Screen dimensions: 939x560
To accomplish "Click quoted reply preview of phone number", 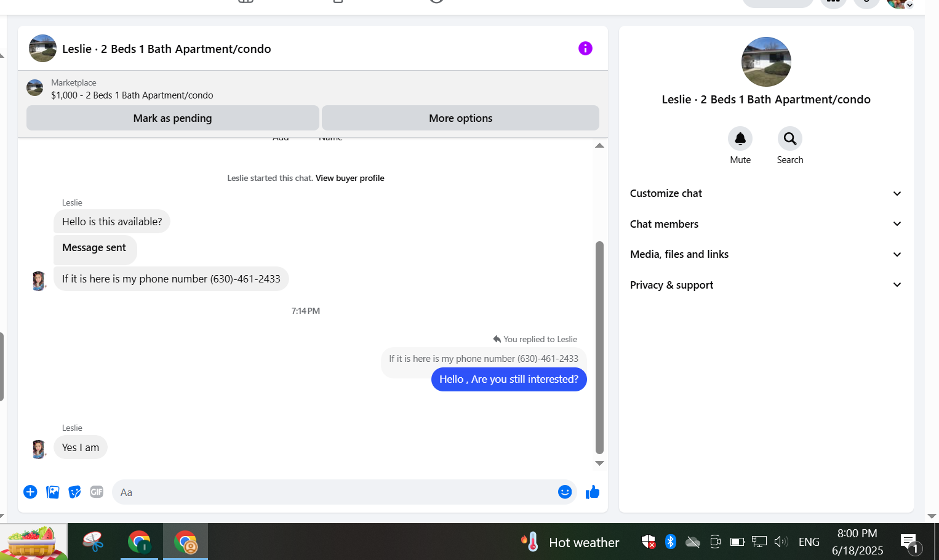I will point(484,359).
